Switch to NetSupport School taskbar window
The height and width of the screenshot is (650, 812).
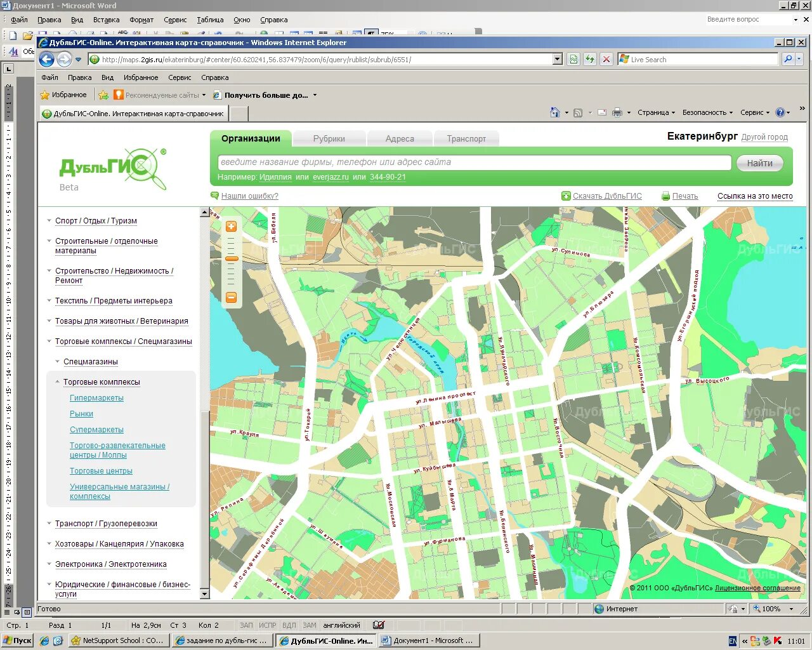coord(119,641)
